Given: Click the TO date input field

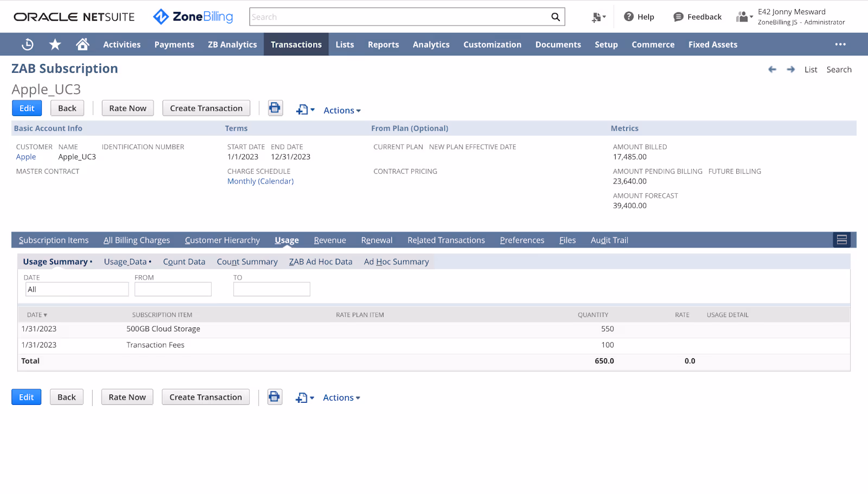Looking at the screenshot, I should click(x=272, y=289).
